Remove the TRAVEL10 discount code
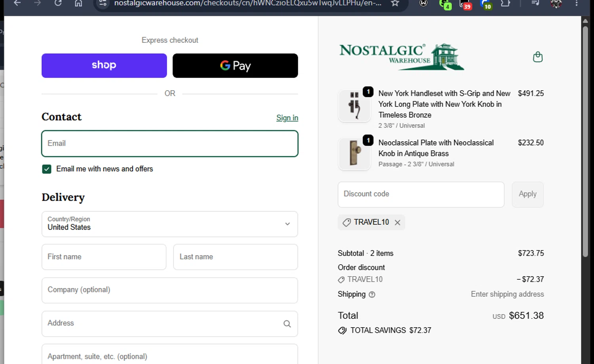This screenshot has height=364, width=594. (398, 222)
